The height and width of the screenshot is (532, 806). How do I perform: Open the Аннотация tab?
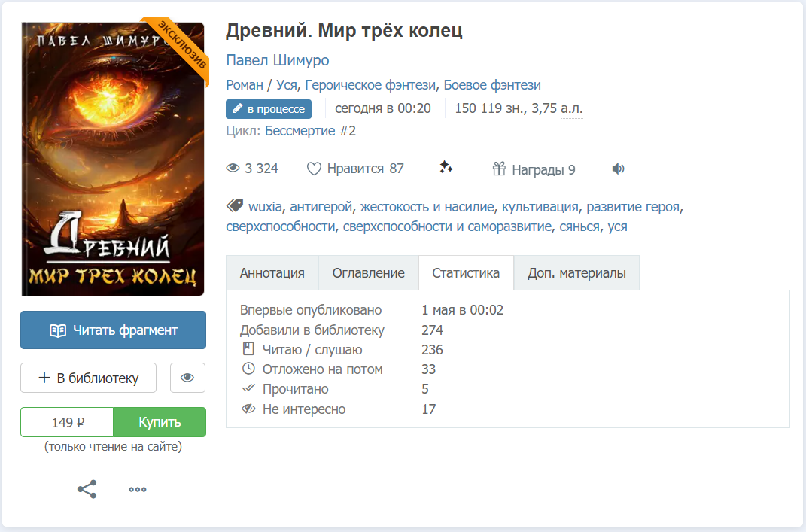point(272,273)
